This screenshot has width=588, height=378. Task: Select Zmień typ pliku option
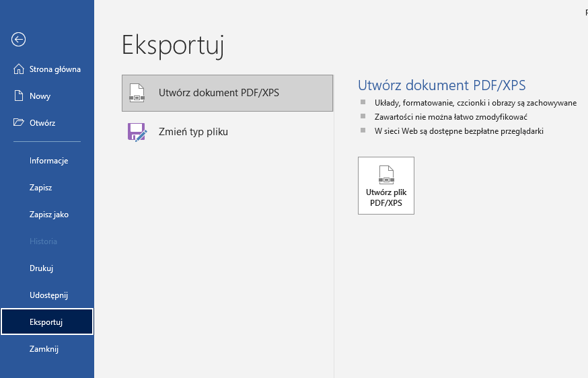coord(227,132)
